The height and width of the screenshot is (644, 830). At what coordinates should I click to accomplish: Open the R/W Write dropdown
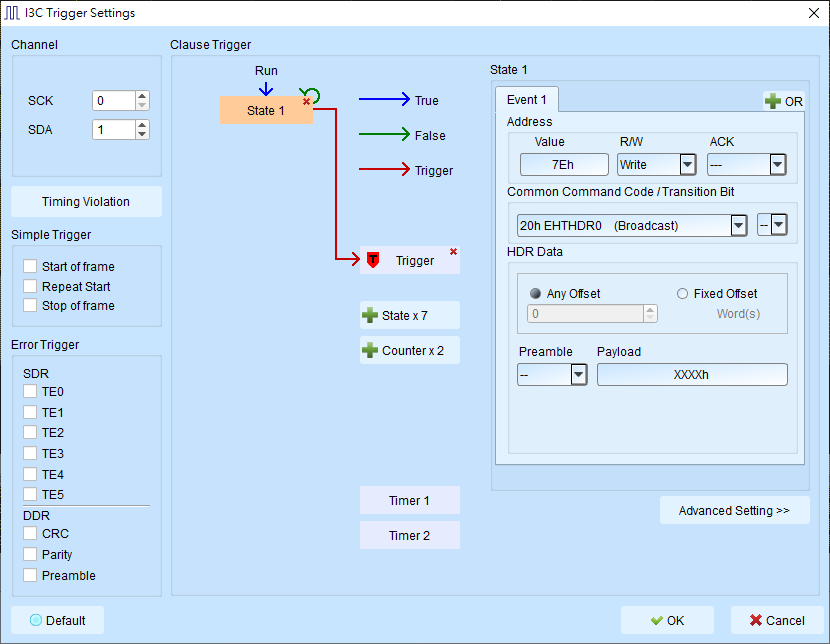click(688, 165)
